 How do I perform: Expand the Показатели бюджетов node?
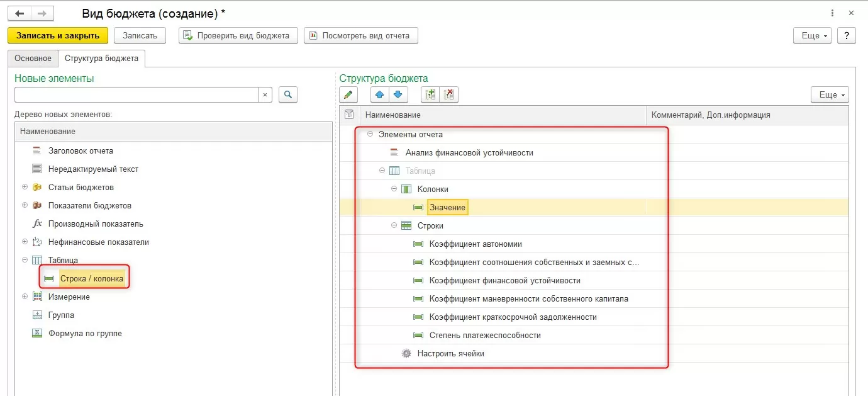coord(25,205)
